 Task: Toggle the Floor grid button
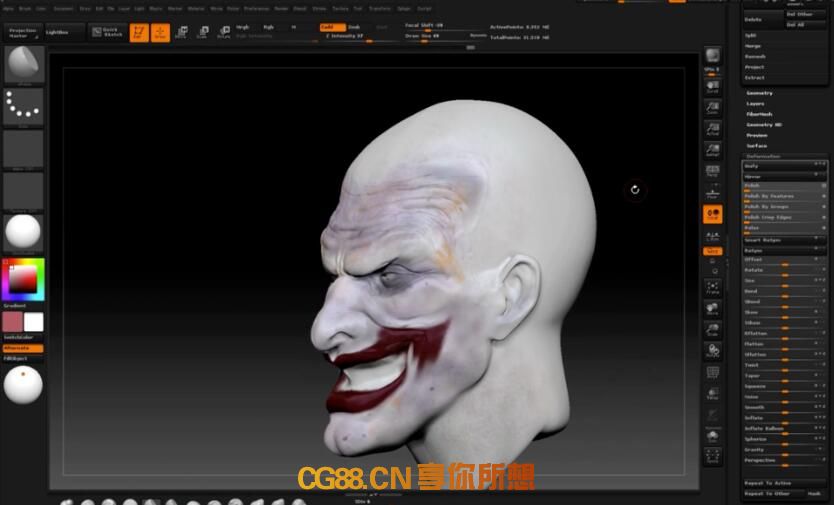coord(712,193)
